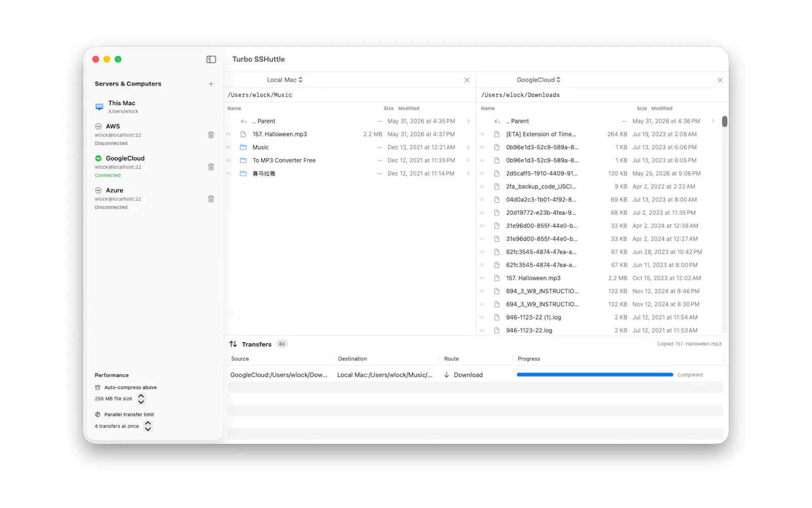Click the GoogleCloud:/Users/wlock/Dow... transfer source
812x508 pixels.
[x=279, y=375]
